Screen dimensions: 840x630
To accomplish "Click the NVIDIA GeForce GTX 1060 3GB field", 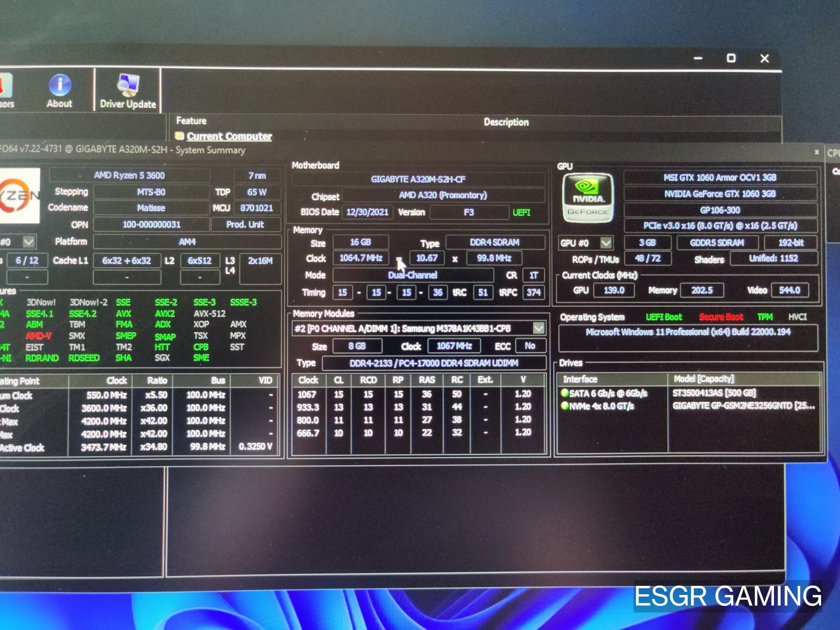I will point(720,194).
